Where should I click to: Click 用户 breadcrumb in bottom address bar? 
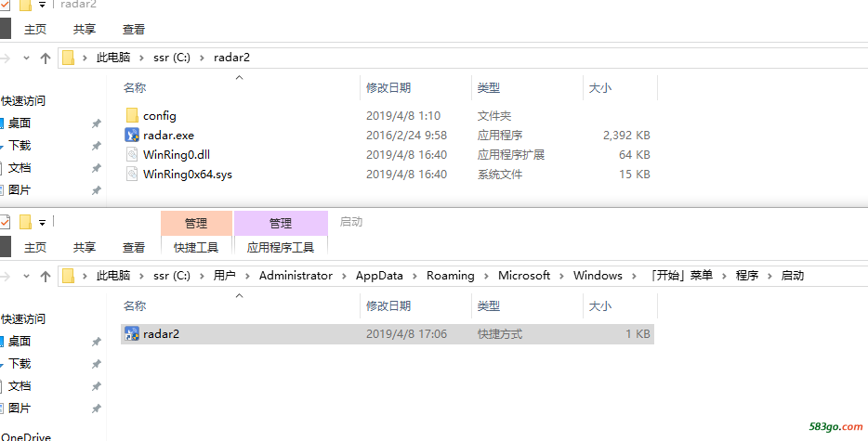225,276
